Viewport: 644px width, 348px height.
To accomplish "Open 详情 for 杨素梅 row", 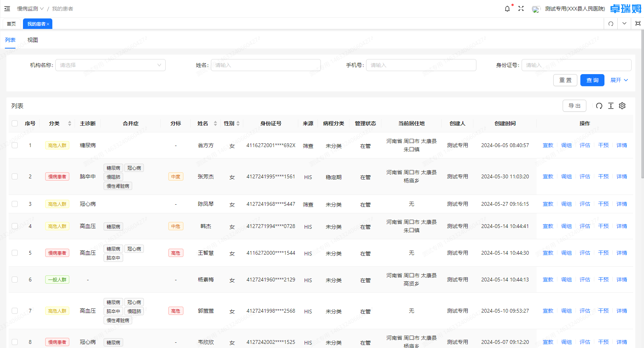I will click(622, 280).
